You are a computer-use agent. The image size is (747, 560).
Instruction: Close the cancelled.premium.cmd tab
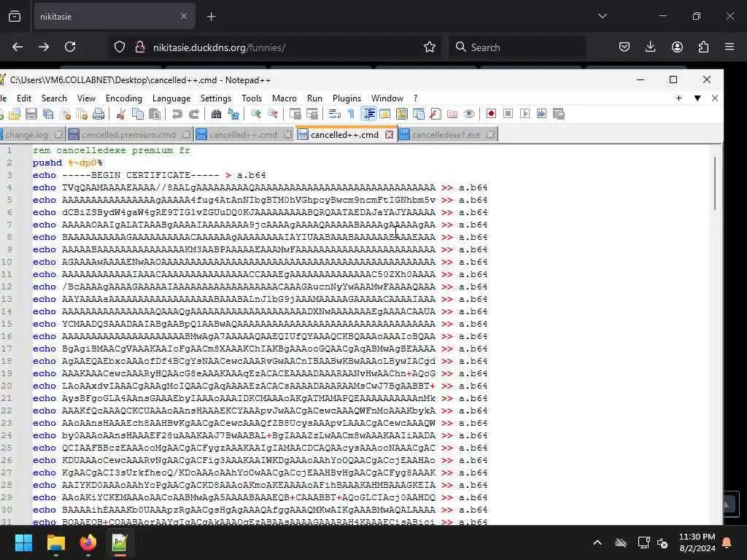pyautogui.click(x=186, y=135)
